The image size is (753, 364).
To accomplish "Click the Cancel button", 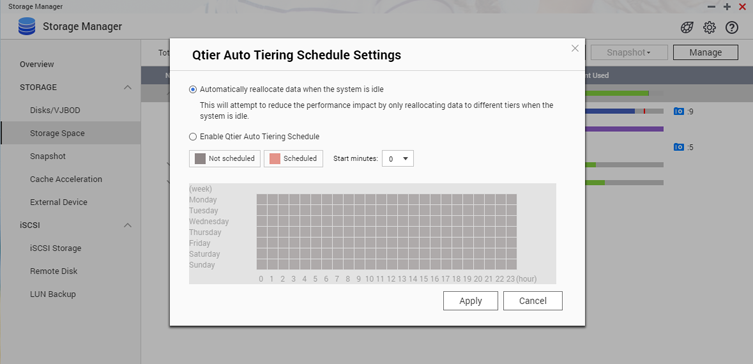I will [533, 301].
